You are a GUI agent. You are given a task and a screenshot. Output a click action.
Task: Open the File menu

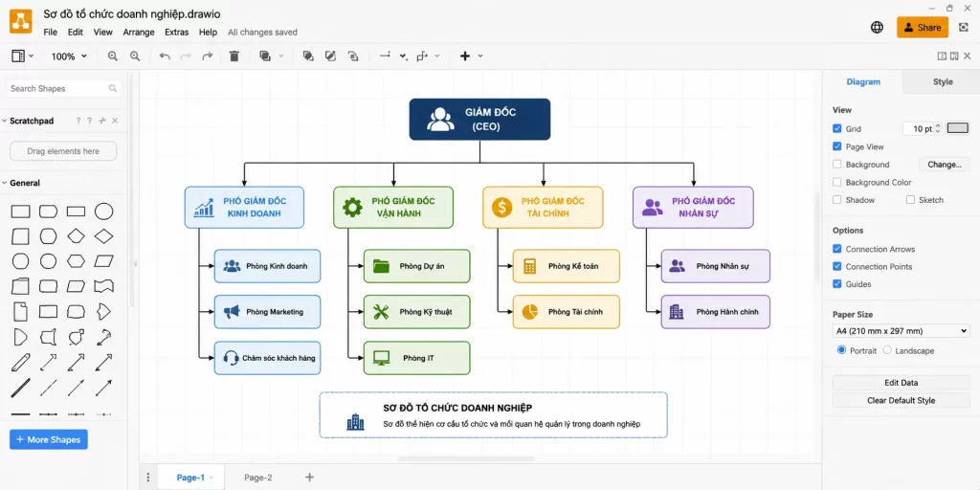pyautogui.click(x=50, y=32)
